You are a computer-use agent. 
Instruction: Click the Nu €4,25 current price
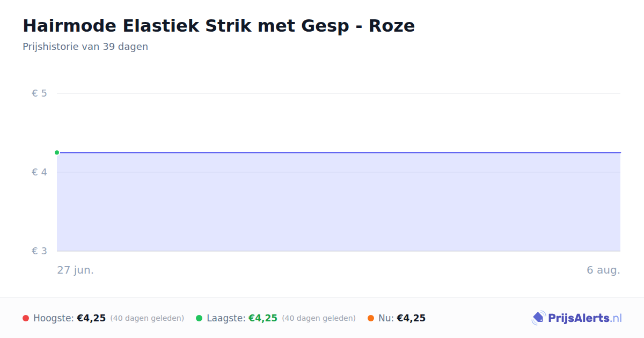tap(411, 318)
